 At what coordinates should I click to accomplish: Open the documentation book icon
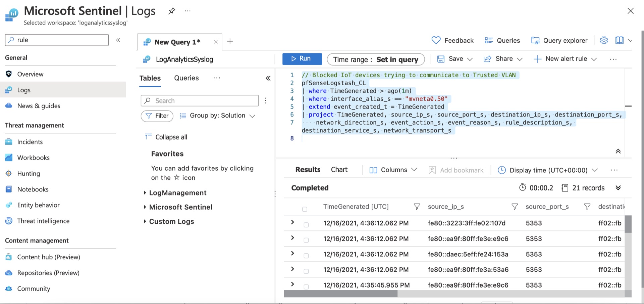[619, 41]
